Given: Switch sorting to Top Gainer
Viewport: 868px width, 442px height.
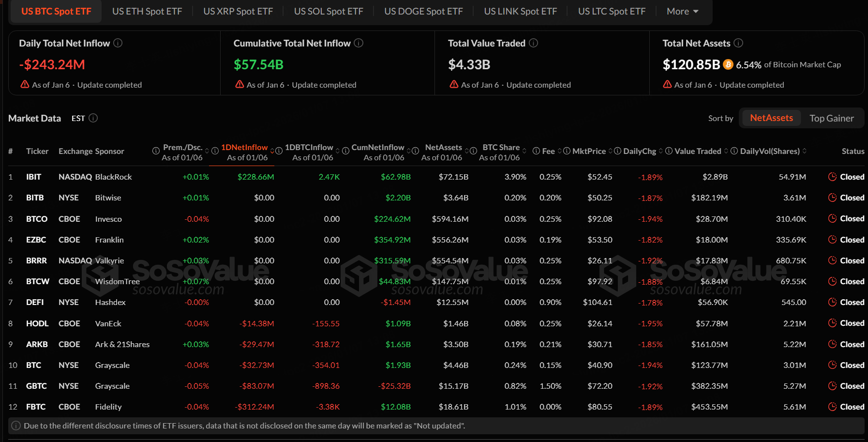Looking at the screenshot, I should click(x=831, y=118).
